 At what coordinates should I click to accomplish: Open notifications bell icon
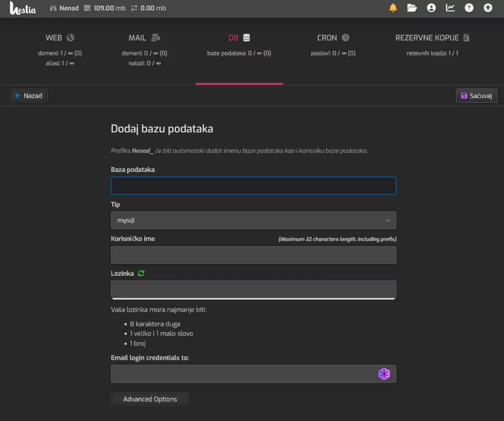tap(393, 8)
